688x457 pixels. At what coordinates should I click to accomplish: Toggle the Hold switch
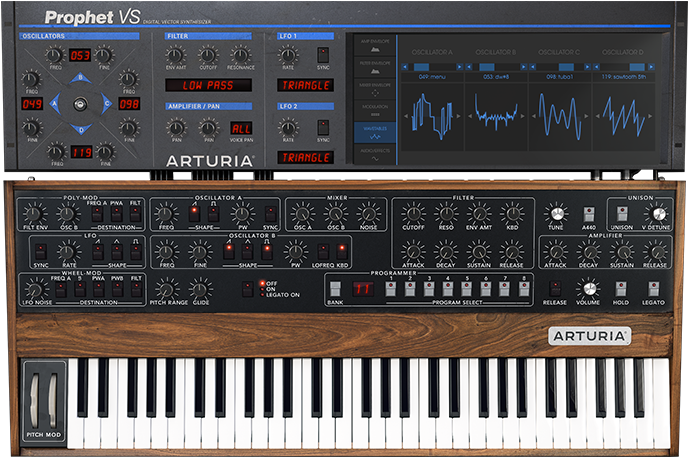pos(620,289)
